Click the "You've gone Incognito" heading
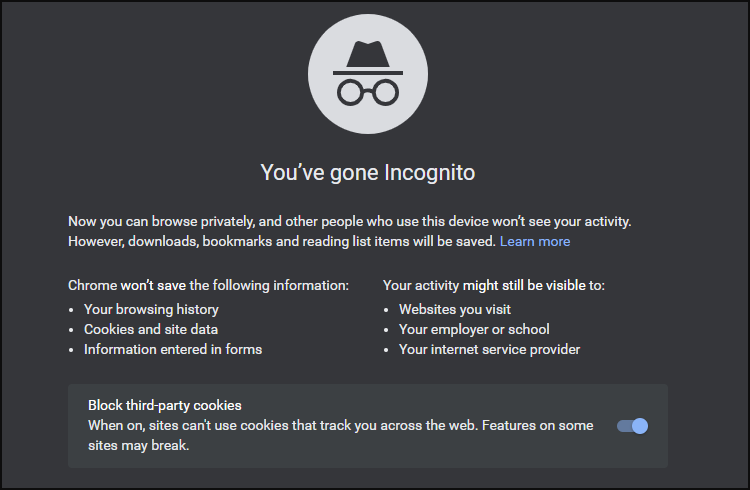The width and height of the screenshot is (750, 490). 368,172
